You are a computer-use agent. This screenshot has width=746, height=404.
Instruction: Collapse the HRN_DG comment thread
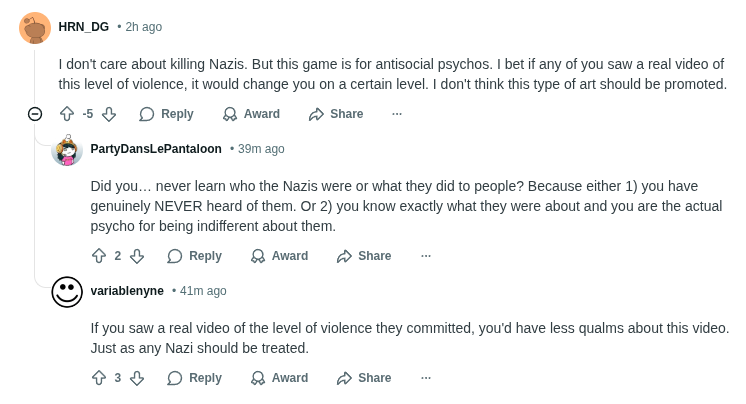35,114
